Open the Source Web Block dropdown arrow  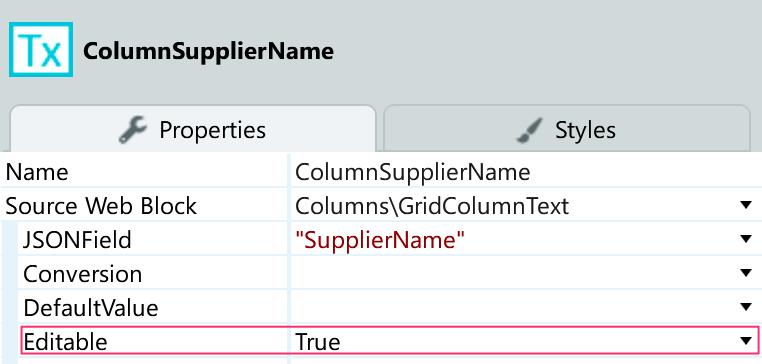[746, 206]
